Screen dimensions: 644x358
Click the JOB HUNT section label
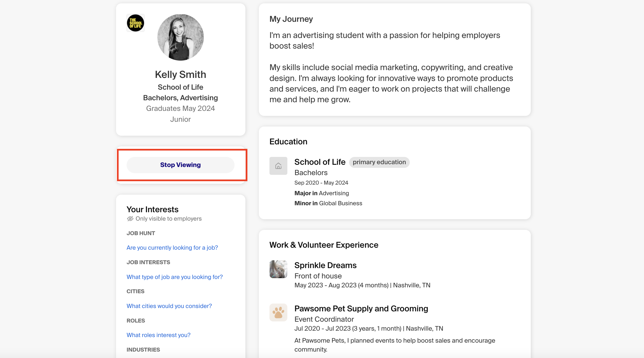click(x=141, y=233)
